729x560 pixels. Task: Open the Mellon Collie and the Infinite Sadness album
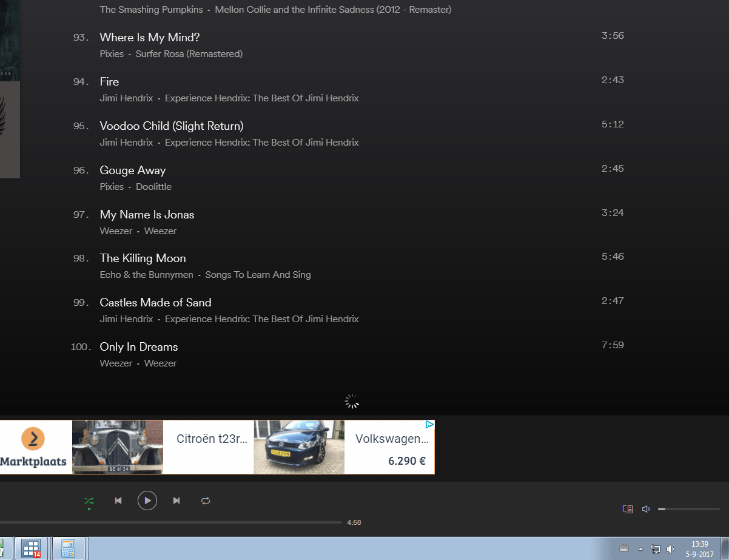click(x=333, y=10)
